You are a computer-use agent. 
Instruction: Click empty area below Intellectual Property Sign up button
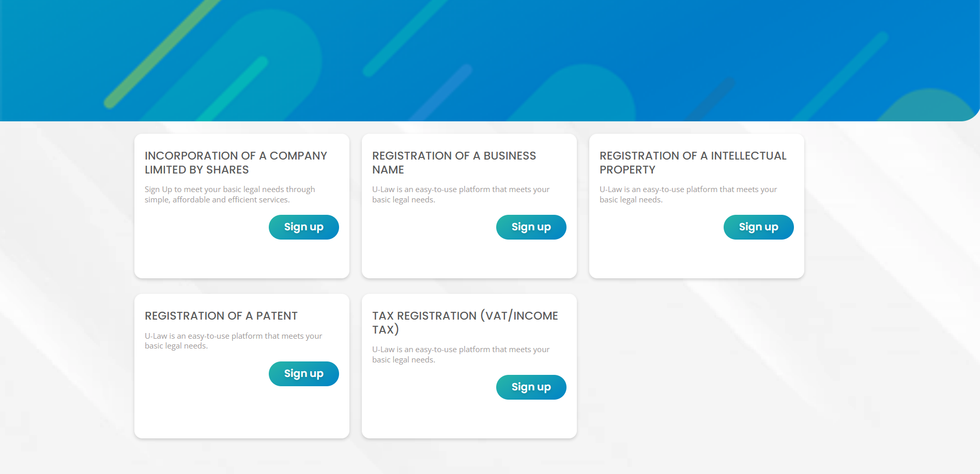[x=697, y=259]
